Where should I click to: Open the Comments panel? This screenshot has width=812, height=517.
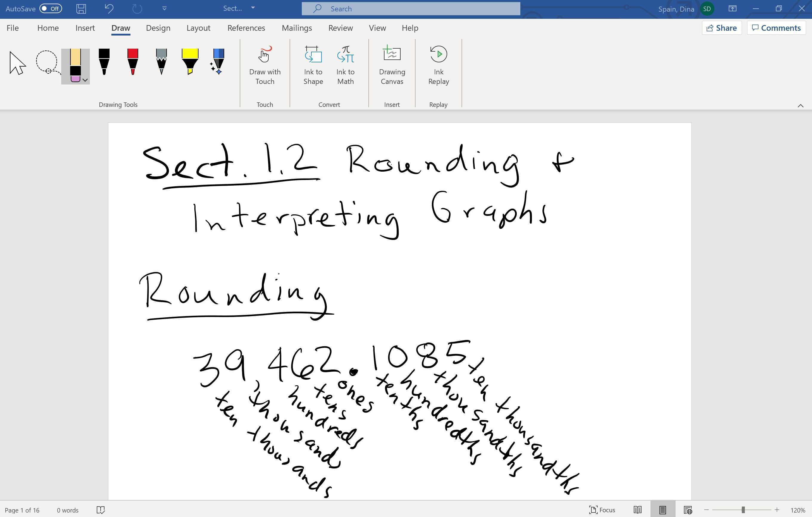pos(776,28)
